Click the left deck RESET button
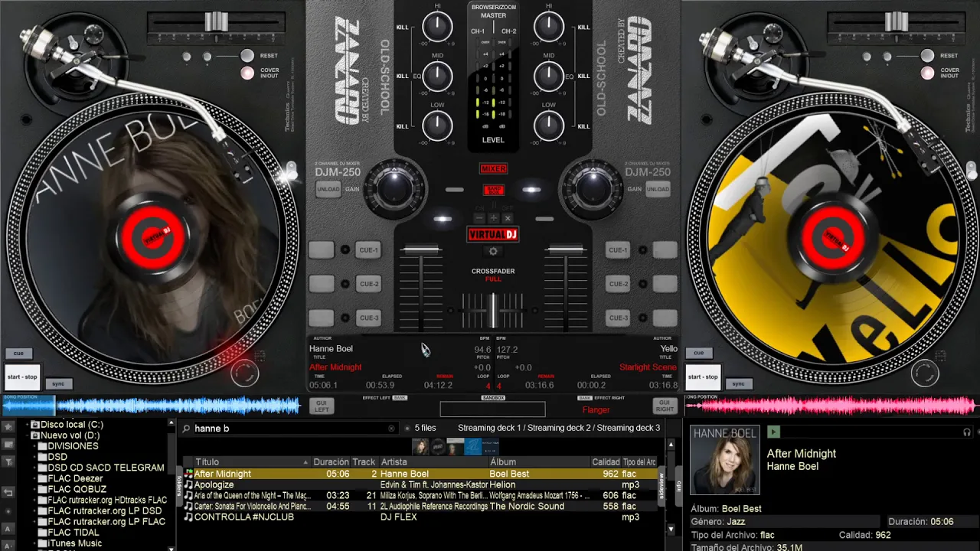980x551 pixels. coord(247,56)
